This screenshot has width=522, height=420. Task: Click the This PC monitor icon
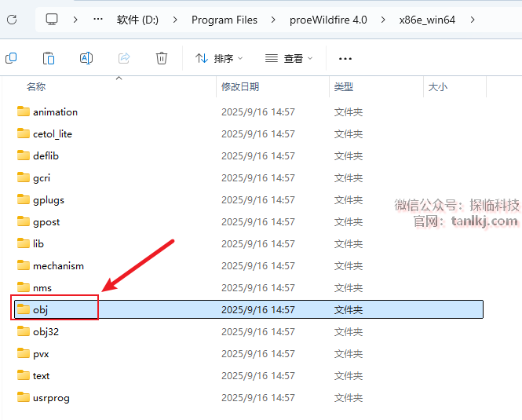coord(52,20)
